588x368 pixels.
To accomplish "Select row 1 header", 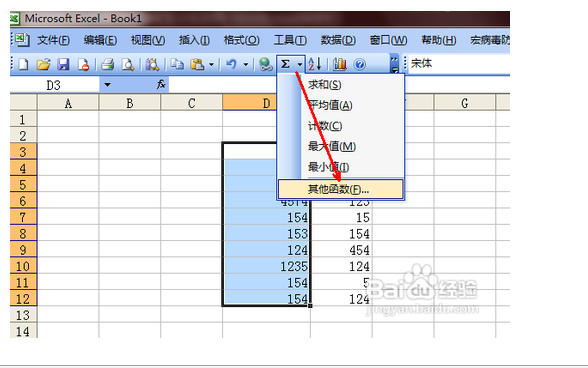I will point(23,119).
